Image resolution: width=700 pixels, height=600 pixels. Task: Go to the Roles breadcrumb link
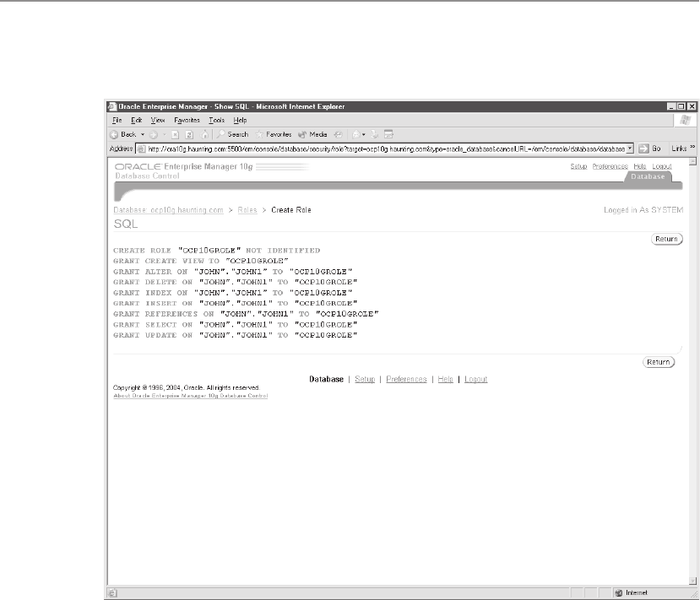click(x=247, y=210)
